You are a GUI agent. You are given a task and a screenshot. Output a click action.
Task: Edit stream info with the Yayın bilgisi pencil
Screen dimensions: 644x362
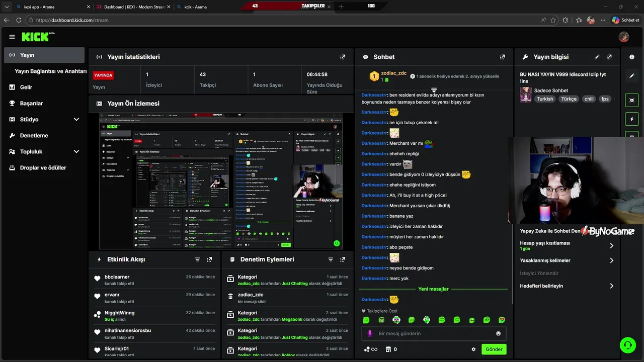[x=597, y=57]
